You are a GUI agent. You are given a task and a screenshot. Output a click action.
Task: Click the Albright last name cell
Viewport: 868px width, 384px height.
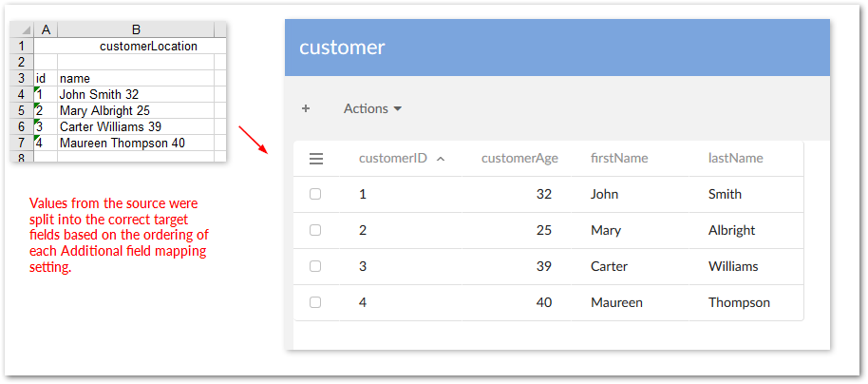coord(731,230)
